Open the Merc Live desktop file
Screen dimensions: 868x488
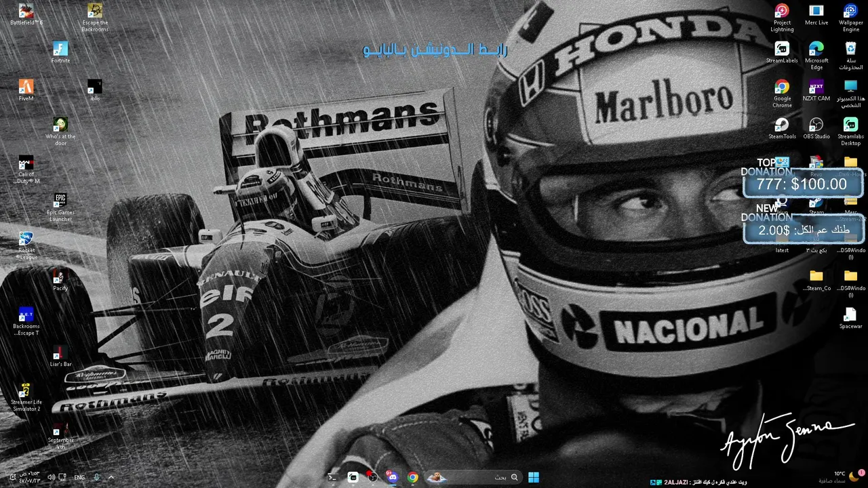pyautogui.click(x=816, y=14)
